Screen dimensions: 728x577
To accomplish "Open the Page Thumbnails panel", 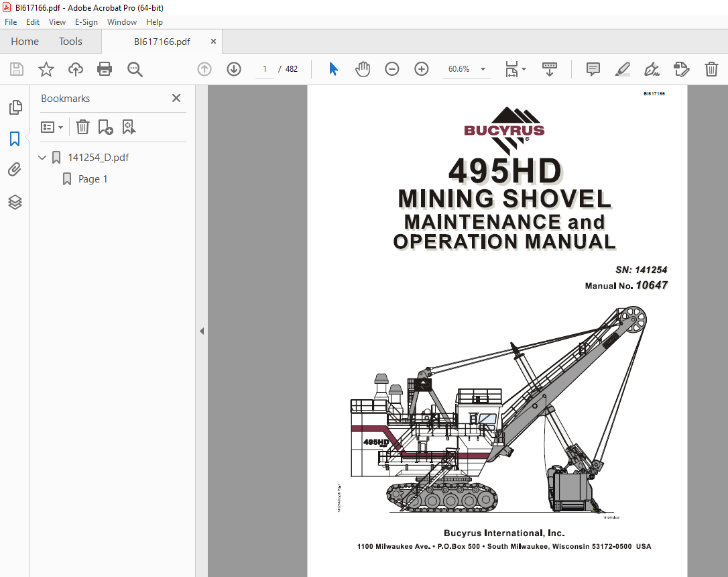I will pos(15,107).
